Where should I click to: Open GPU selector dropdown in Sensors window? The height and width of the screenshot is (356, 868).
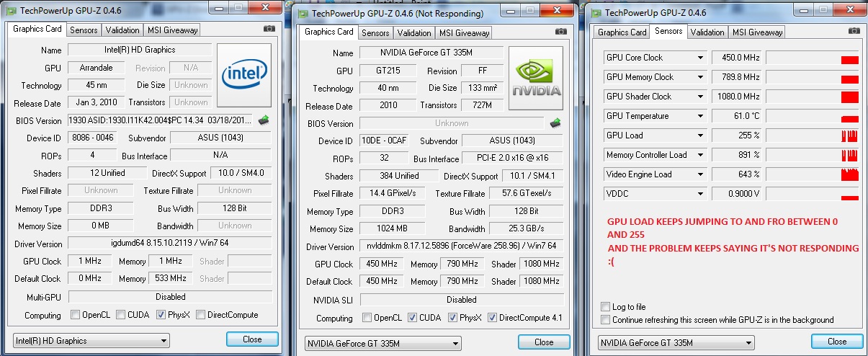point(676,342)
